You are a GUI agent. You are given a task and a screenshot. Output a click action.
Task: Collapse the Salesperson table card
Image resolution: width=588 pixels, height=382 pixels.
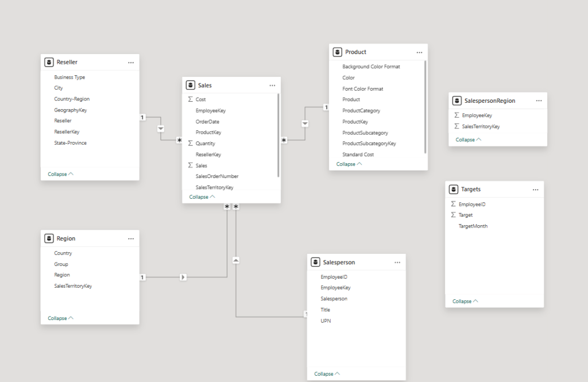(327, 374)
